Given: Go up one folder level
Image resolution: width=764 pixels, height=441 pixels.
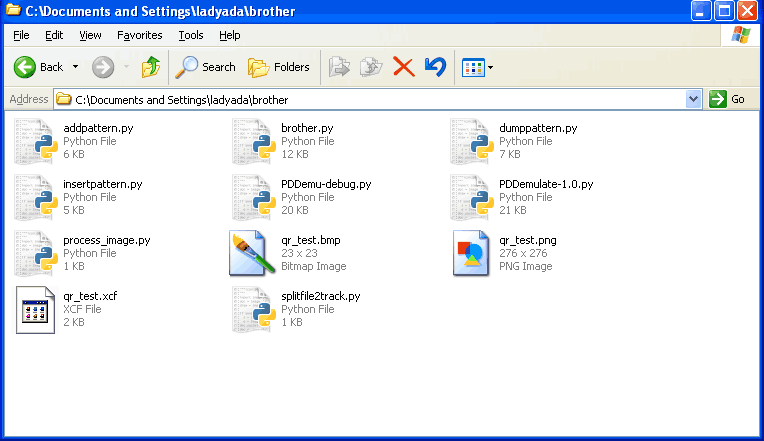Looking at the screenshot, I should (x=150, y=67).
